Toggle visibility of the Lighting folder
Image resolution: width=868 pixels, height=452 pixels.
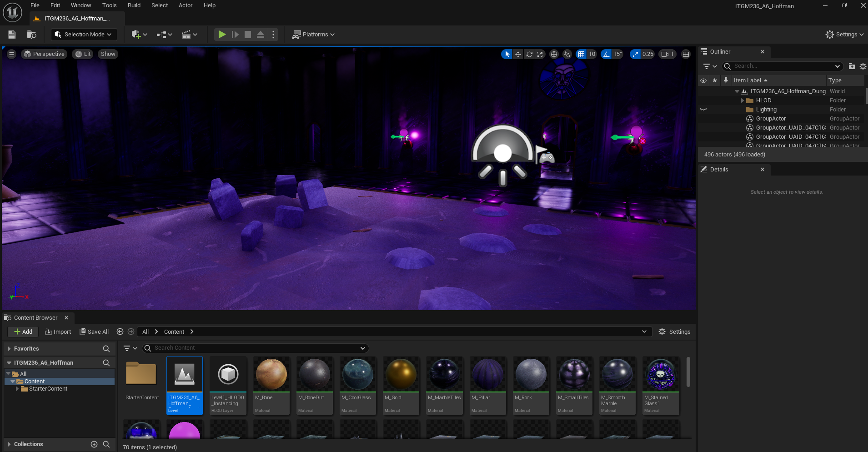pyautogui.click(x=703, y=110)
